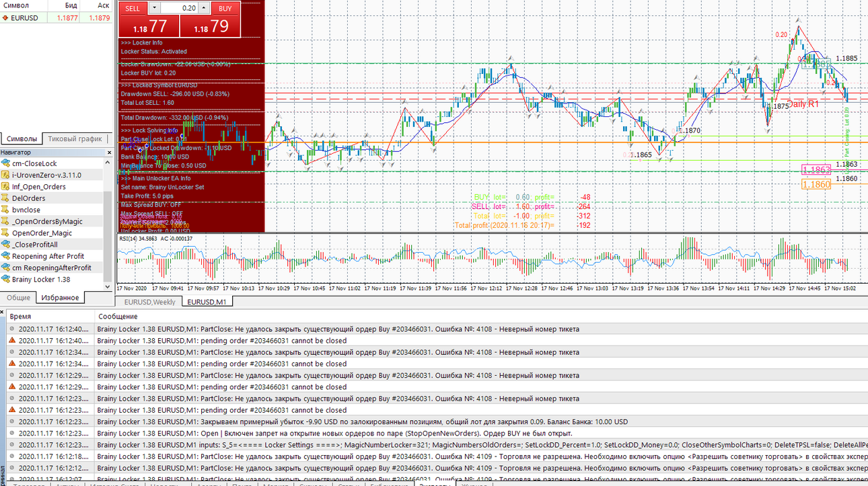The image size is (868, 486).
Task: Open the Общие navigator tab
Action: [x=18, y=297]
